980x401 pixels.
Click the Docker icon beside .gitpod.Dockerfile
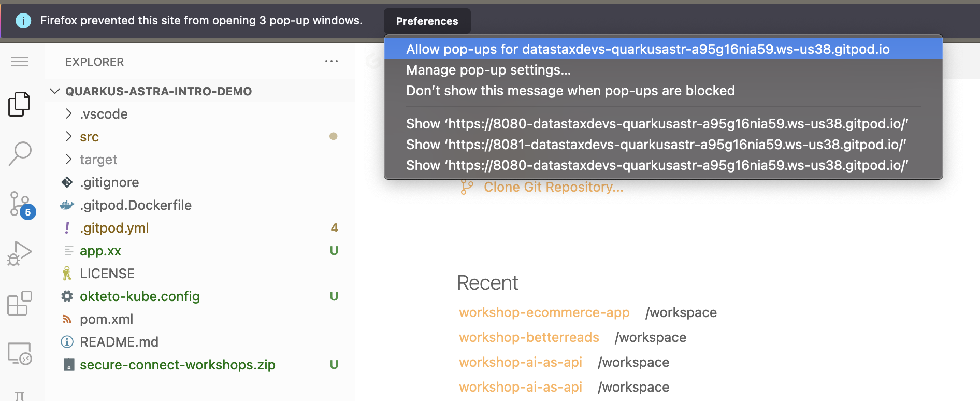(67, 205)
